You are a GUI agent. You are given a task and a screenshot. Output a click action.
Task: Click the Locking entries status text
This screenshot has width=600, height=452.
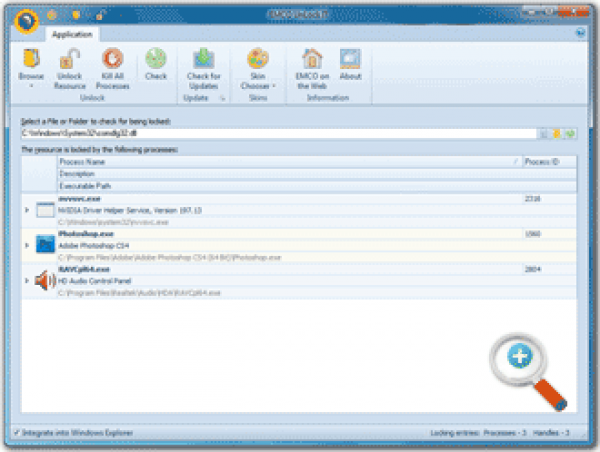[455, 433]
